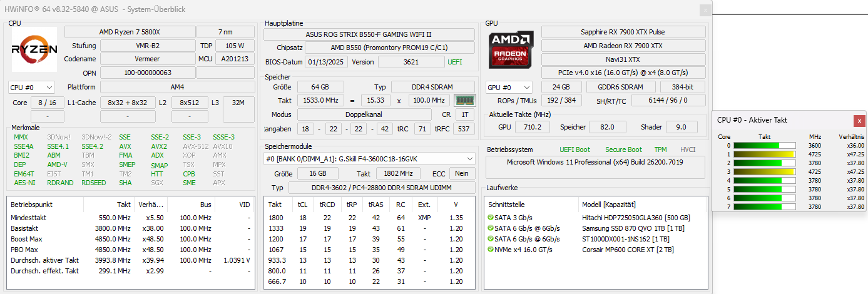Click the BIOS version 3621 field
The height and width of the screenshot is (294, 868).
[411, 62]
